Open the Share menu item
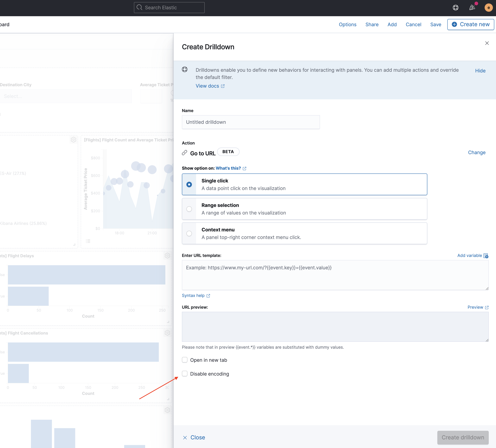Image resolution: width=496 pixels, height=448 pixels. pos(372,25)
